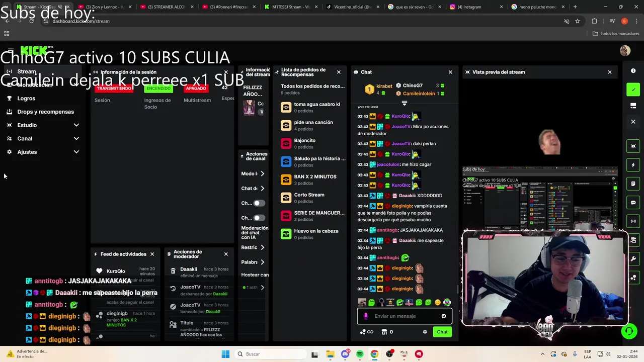Image resolution: width=644 pixels, height=362 pixels.
Task: Open the user profile avatar
Action: tap(625, 50)
